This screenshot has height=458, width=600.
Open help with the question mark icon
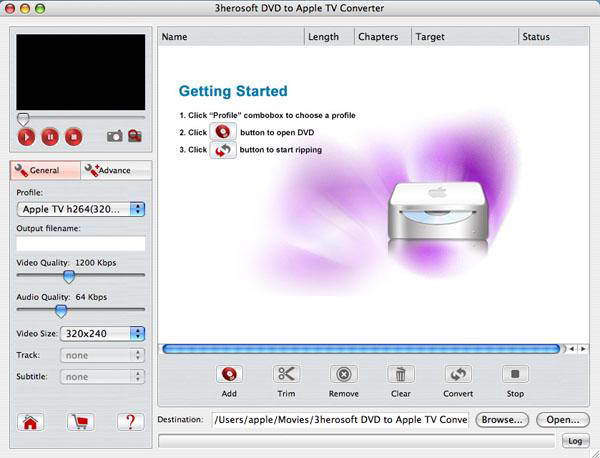coord(130,421)
